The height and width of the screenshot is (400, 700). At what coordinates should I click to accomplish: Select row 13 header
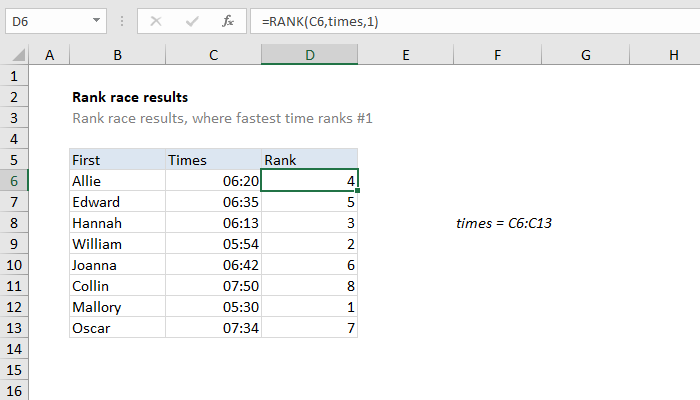click(x=14, y=328)
